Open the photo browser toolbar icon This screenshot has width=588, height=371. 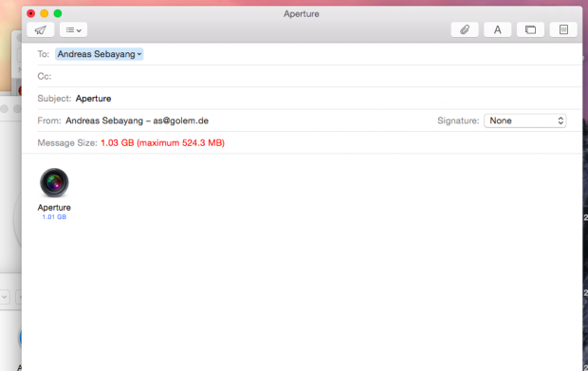tap(530, 29)
